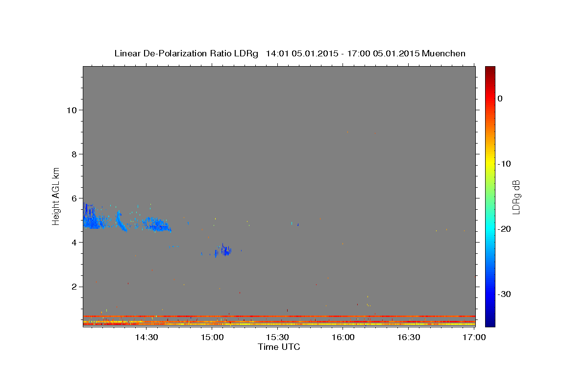Viewport: 588px width, 392px height.
Task: Click the location label "Muenchen" in title
Action: pyautogui.click(x=443, y=53)
